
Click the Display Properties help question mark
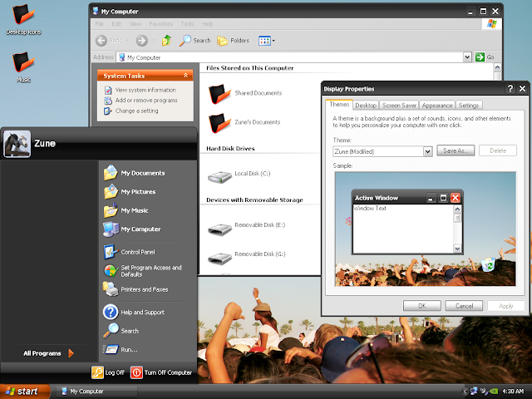pos(510,89)
